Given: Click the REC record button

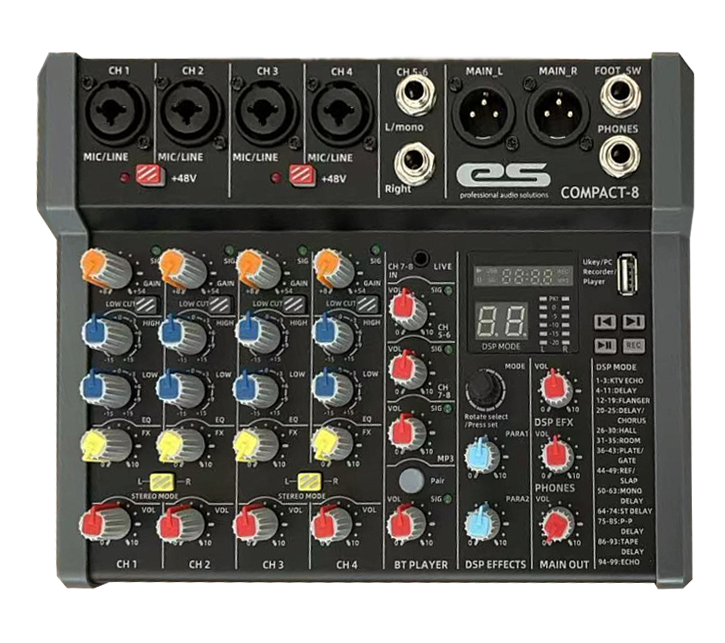Looking at the screenshot, I should click(633, 345).
